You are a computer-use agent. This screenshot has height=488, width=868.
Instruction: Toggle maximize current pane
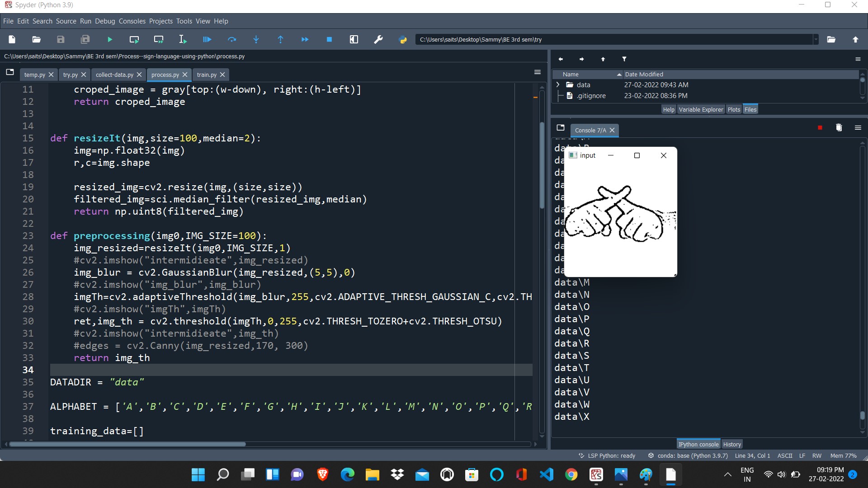[x=354, y=39]
